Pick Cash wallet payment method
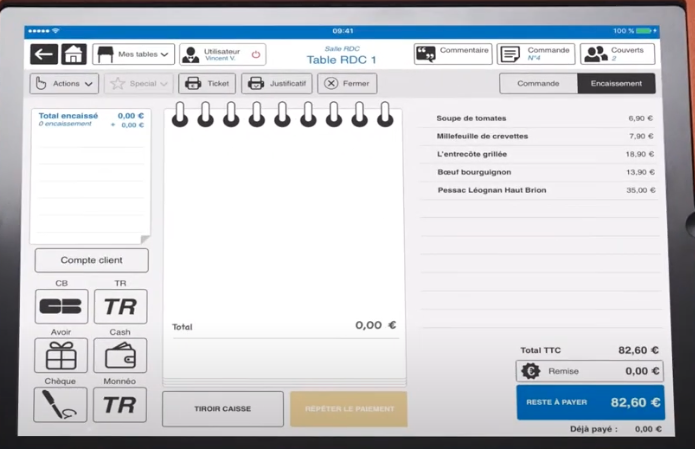 (x=120, y=355)
